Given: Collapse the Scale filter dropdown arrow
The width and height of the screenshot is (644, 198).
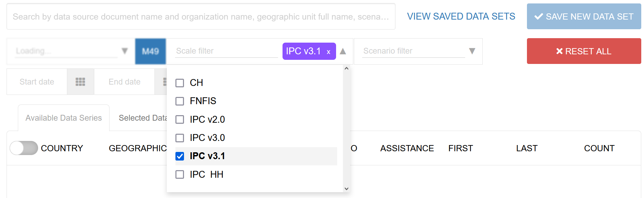Looking at the screenshot, I should (343, 51).
